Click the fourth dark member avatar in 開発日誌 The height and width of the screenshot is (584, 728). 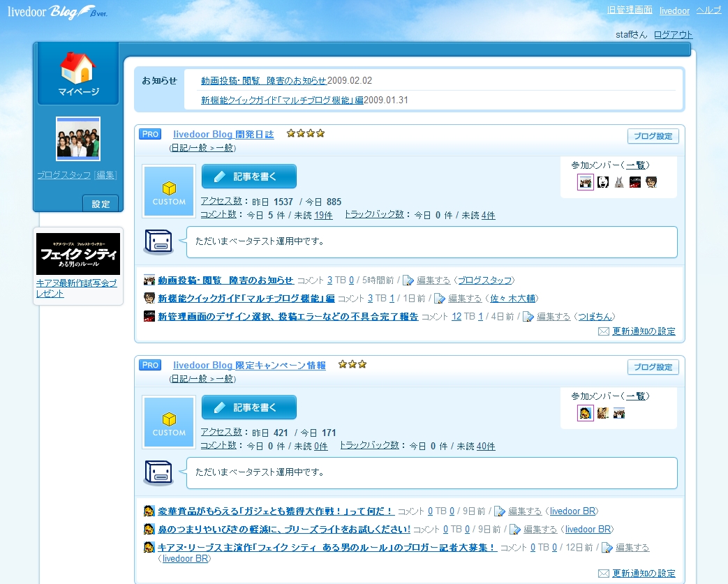click(635, 182)
